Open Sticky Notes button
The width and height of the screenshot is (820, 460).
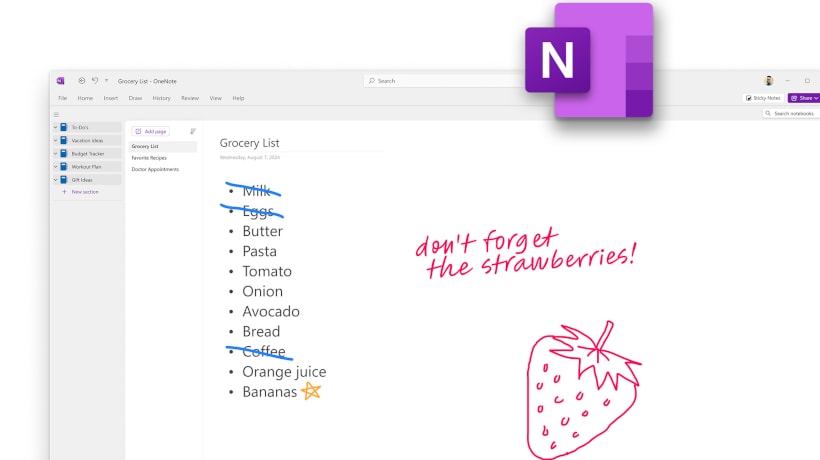click(763, 98)
